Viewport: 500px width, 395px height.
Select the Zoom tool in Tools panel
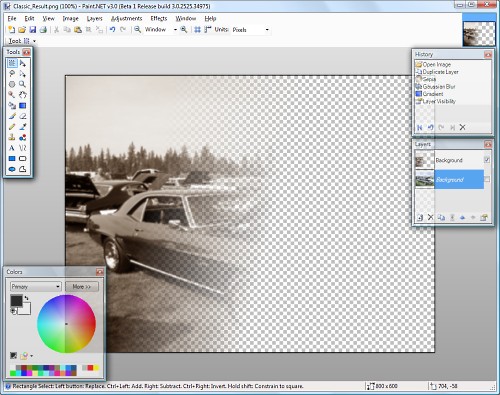(23, 84)
